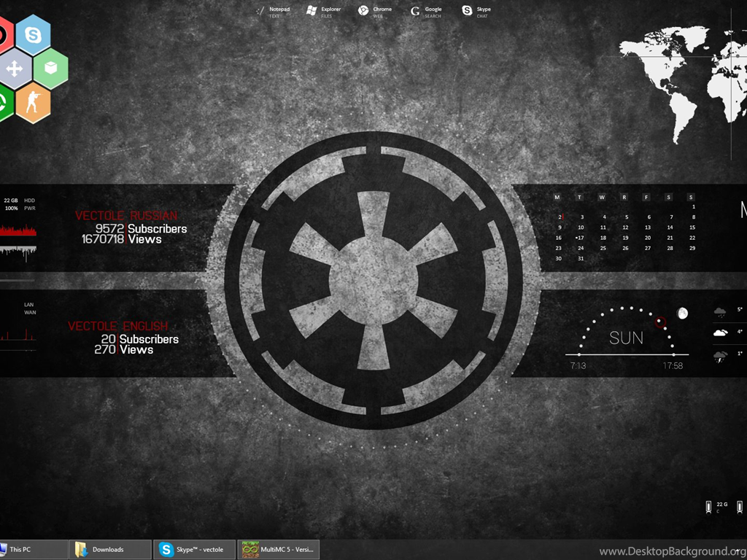Select date 8 in the calendar
Viewport: 747px width, 560px height.
tap(693, 217)
